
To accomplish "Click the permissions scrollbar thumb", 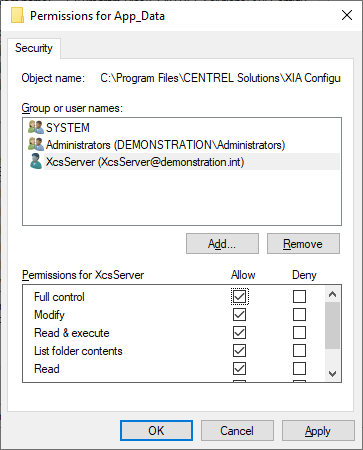I will coord(332,325).
